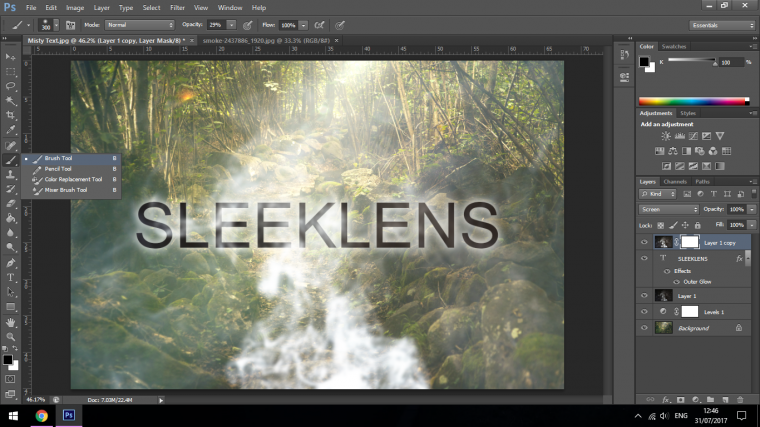Image resolution: width=760 pixels, height=427 pixels.
Task: Select the Clone Stamp tool
Action: [x=10, y=174]
